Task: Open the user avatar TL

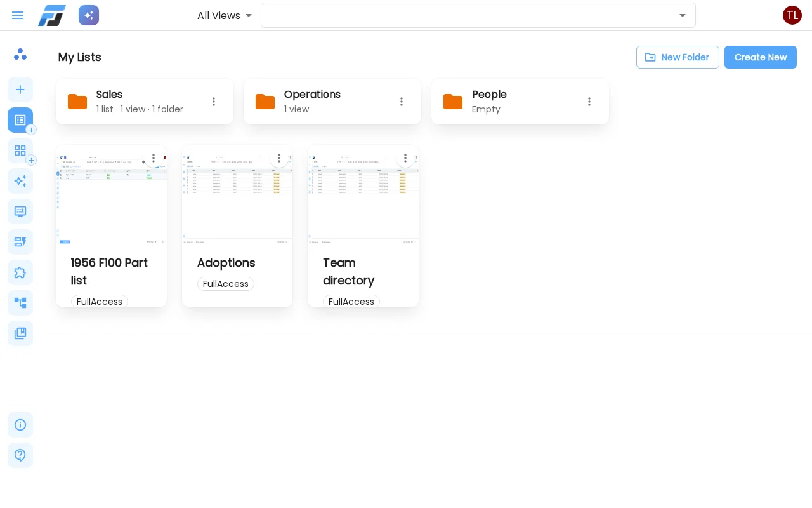Action: pyautogui.click(x=792, y=15)
